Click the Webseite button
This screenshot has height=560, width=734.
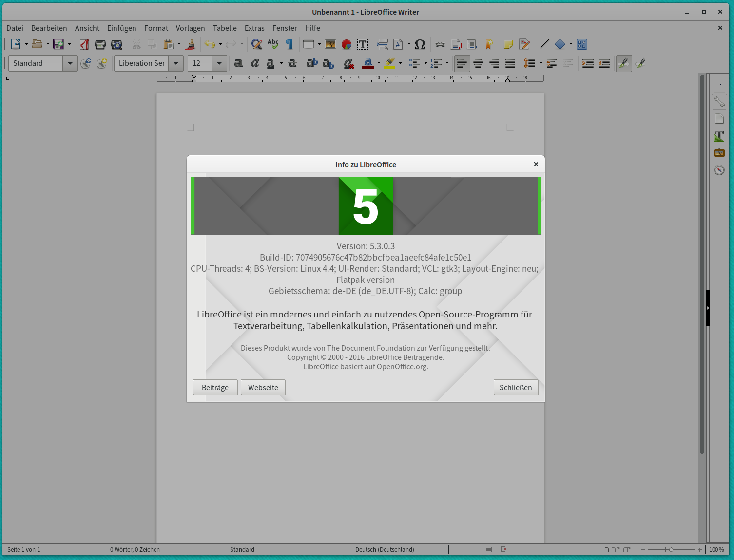pyautogui.click(x=263, y=388)
